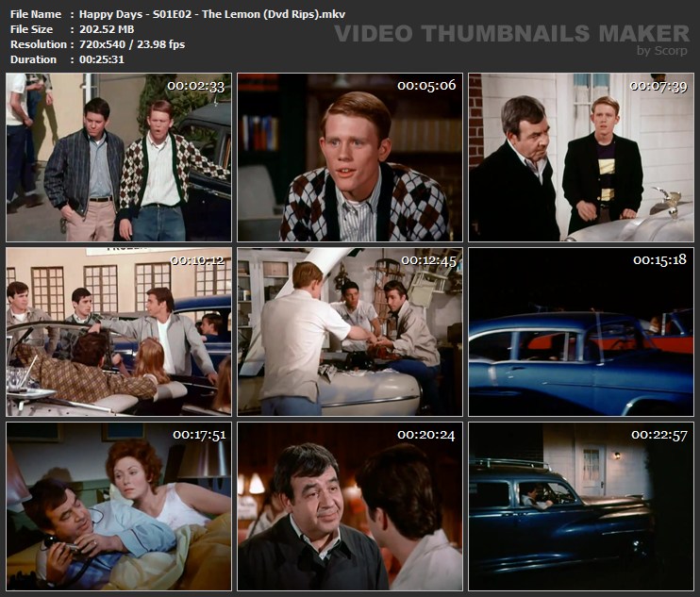Select the thumbnail at 00:05:06

[350, 158]
